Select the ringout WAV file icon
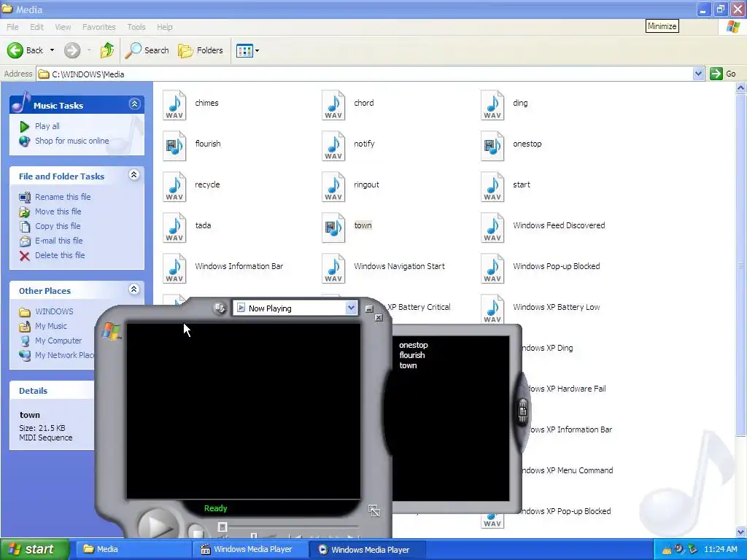Image resolution: width=747 pixels, height=560 pixels. 333,187
